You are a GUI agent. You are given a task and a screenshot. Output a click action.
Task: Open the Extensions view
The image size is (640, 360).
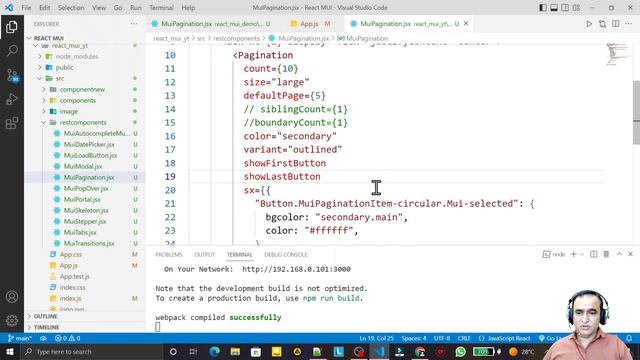[x=12, y=123]
